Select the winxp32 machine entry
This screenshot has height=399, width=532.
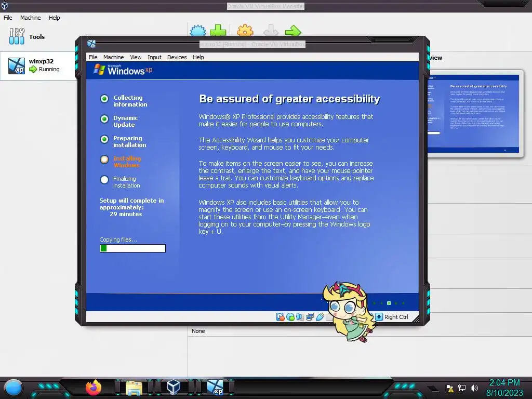click(x=38, y=65)
